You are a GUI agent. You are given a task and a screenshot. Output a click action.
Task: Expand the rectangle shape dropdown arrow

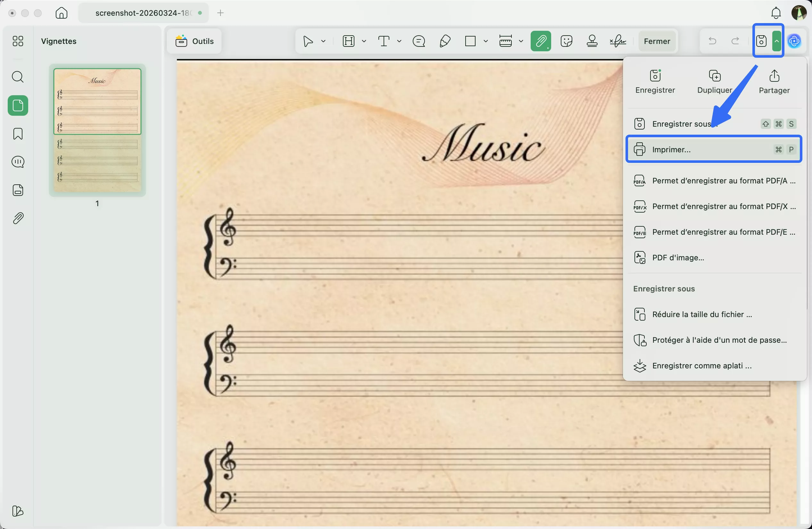point(486,41)
